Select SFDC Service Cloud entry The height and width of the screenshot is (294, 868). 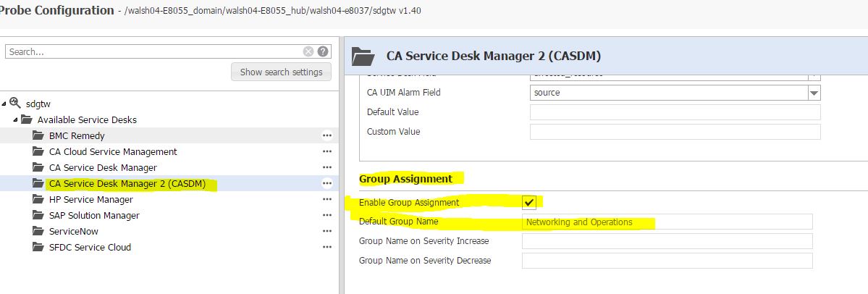(x=90, y=248)
